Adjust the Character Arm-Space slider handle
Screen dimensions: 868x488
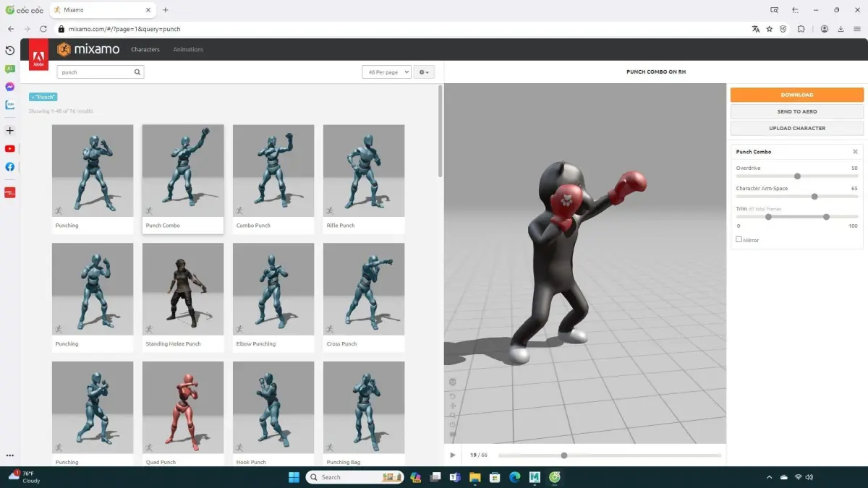(814, 196)
